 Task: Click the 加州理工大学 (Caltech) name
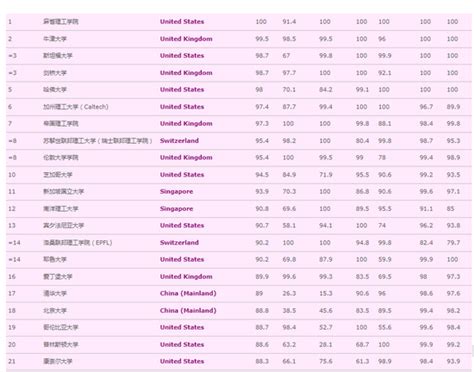click(76, 107)
